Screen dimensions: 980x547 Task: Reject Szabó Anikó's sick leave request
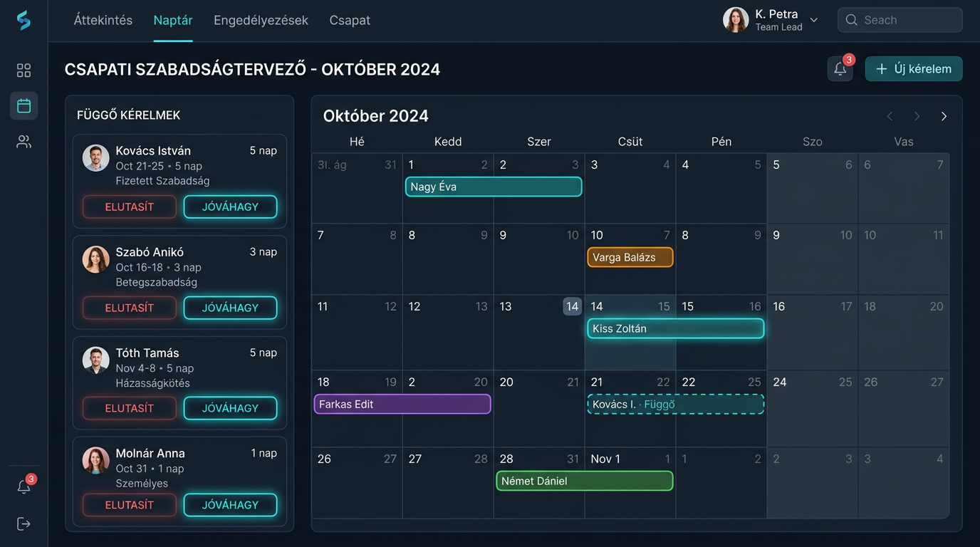pos(130,308)
